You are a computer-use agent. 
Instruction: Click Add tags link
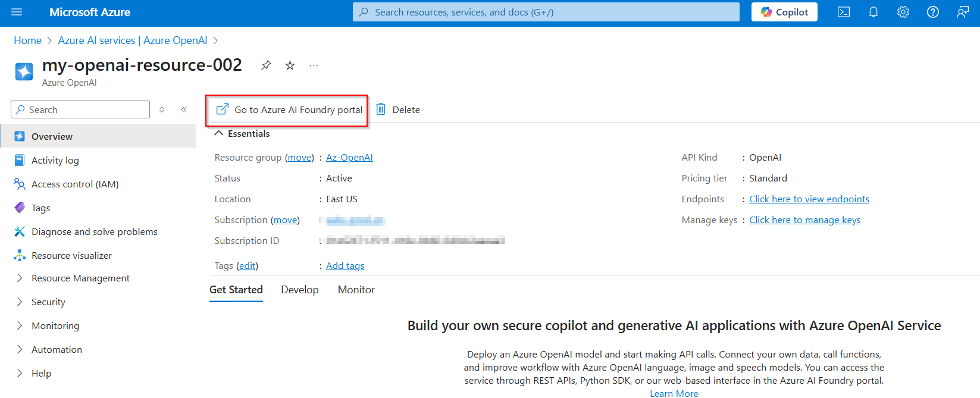click(x=345, y=265)
